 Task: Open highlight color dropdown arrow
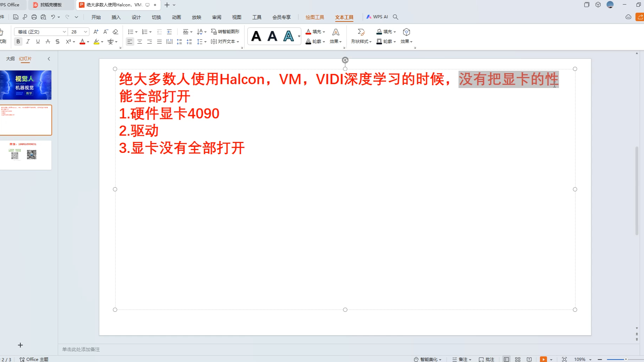(102, 42)
